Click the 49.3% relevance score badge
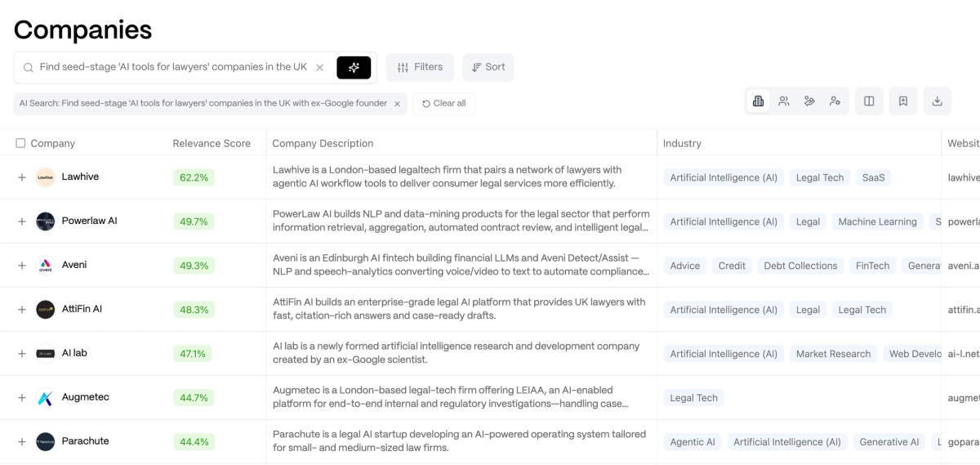This screenshot has height=465, width=980. pos(194,266)
